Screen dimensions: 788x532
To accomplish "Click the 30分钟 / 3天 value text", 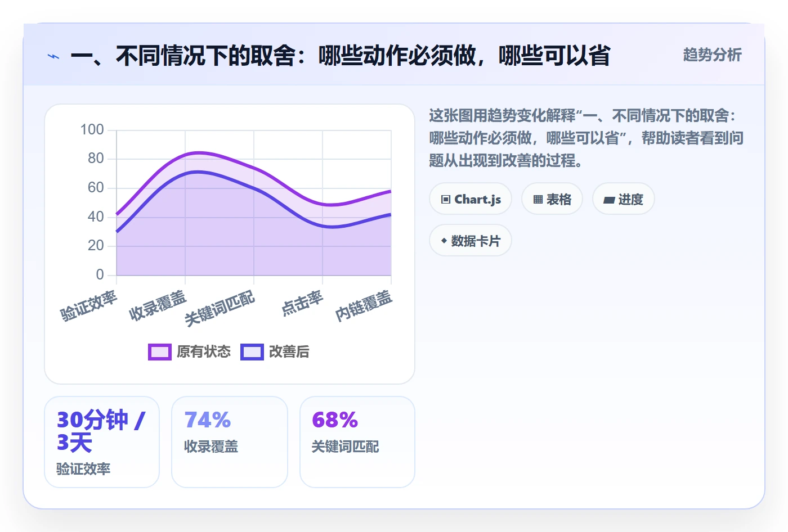I will pos(101,431).
